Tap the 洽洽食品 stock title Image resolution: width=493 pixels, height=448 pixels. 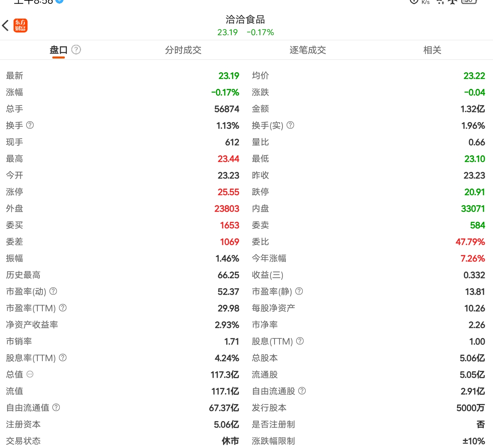click(245, 20)
